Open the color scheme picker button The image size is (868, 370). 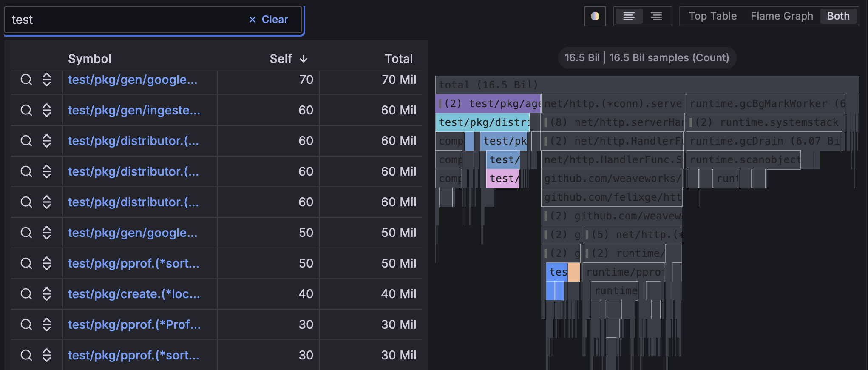(595, 16)
